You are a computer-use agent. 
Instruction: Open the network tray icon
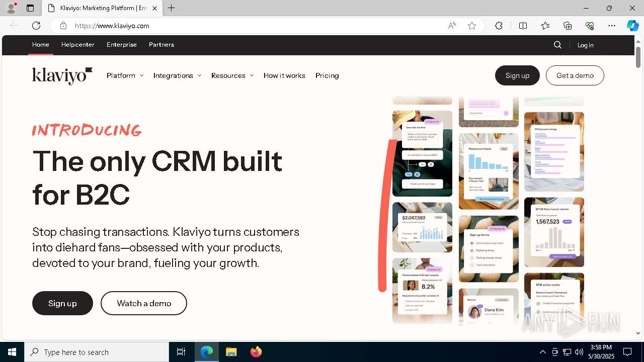(567, 352)
